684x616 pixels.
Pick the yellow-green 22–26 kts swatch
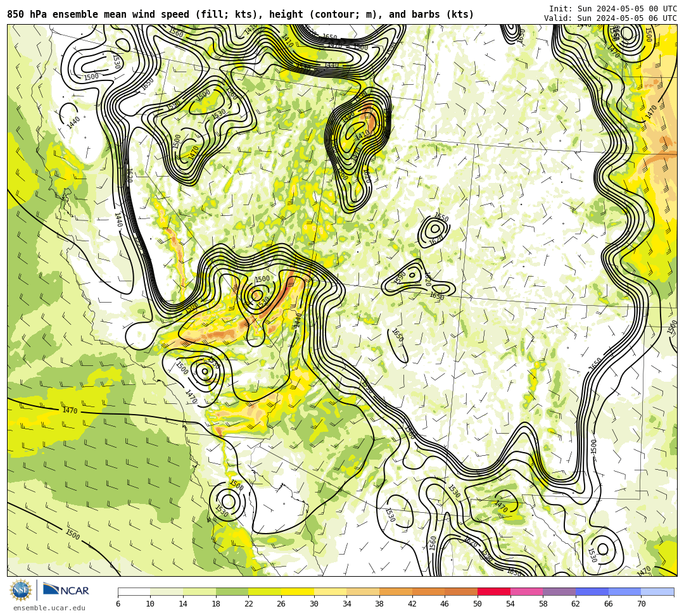[x=265, y=591]
